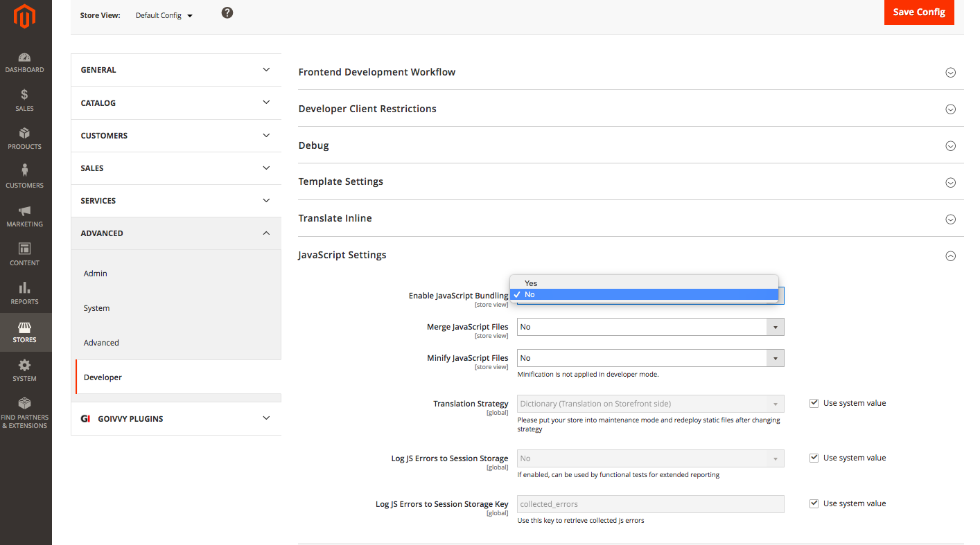Open the Store View Default Config switcher
Viewport: 980px width, 545px height.
coord(164,15)
